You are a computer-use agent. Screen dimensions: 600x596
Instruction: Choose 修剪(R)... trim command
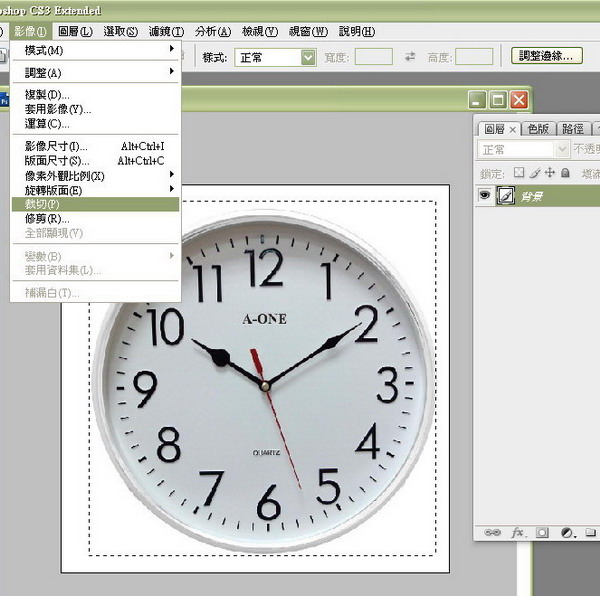point(95,219)
